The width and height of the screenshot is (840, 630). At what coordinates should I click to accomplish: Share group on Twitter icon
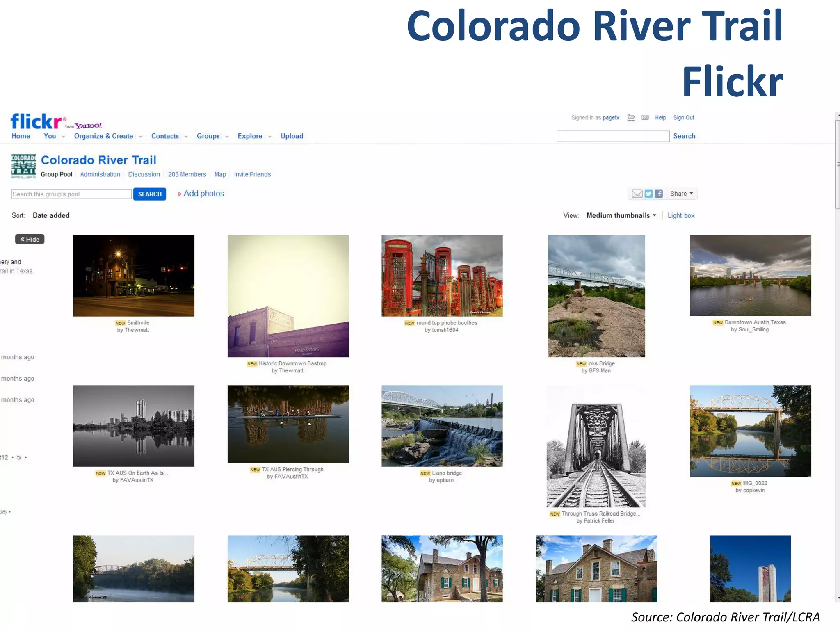click(x=648, y=194)
